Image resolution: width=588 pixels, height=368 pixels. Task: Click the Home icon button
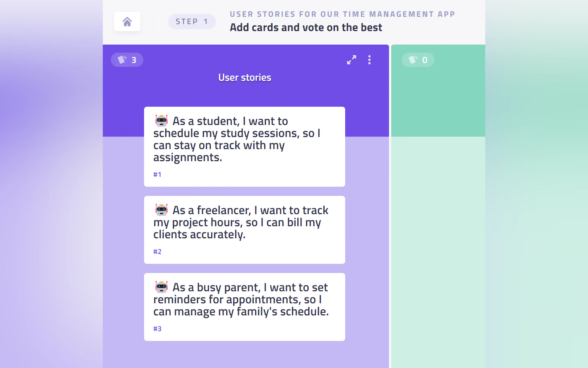[127, 22]
